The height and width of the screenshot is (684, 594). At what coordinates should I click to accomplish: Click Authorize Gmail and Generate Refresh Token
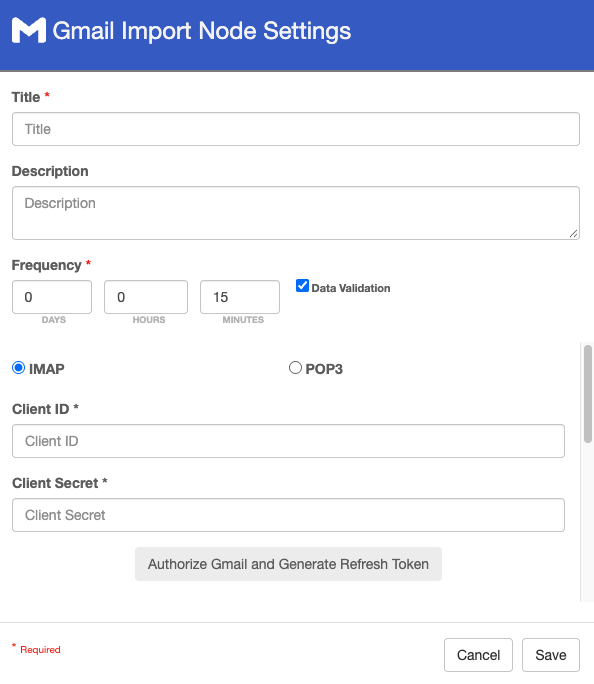(288, 564)
